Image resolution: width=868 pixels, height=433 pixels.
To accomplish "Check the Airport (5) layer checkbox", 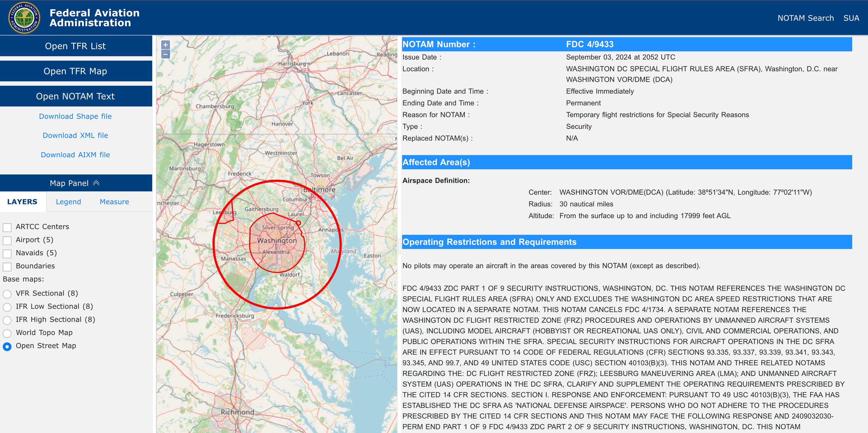I will [x=7, y=240].
